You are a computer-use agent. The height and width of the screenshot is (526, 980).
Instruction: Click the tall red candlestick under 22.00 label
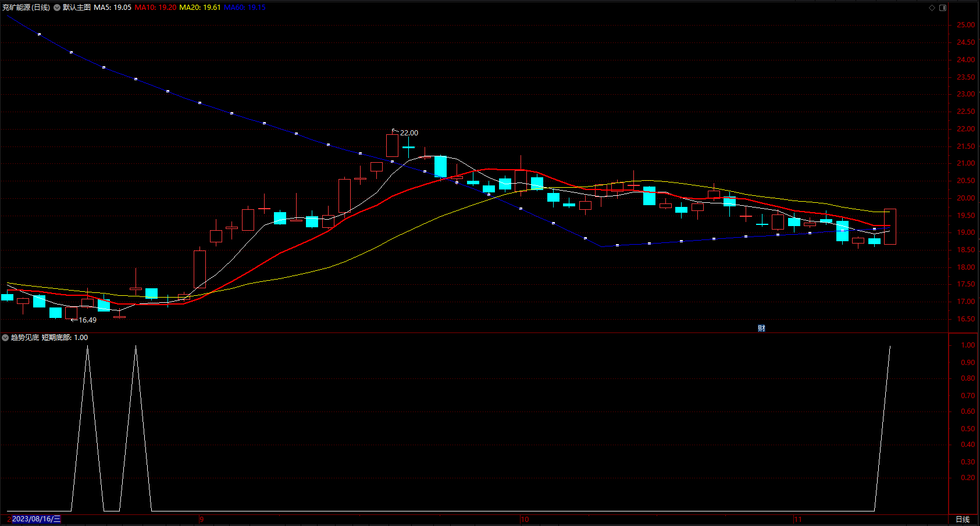[x=393, y=145]
